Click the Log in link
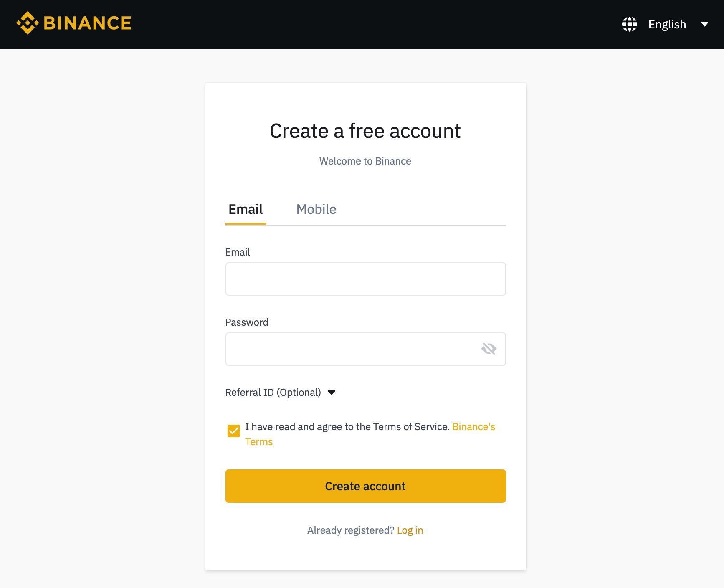 tap(410, 530)
